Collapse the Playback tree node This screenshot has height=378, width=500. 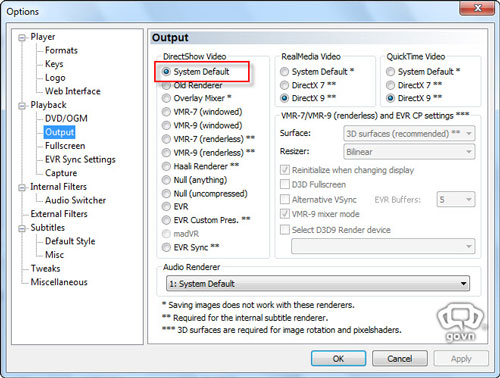point(22,106)
